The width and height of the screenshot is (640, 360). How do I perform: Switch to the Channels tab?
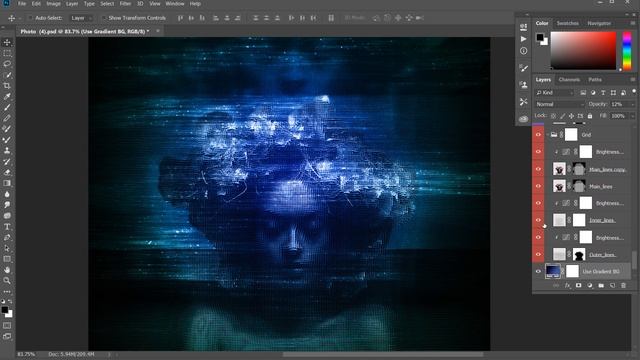569,80
